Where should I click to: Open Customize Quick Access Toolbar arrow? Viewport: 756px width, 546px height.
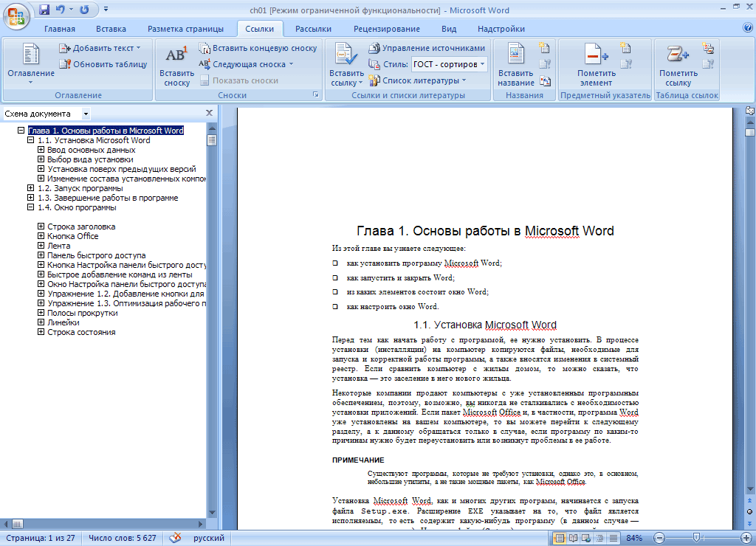click(x=106, y=9)
